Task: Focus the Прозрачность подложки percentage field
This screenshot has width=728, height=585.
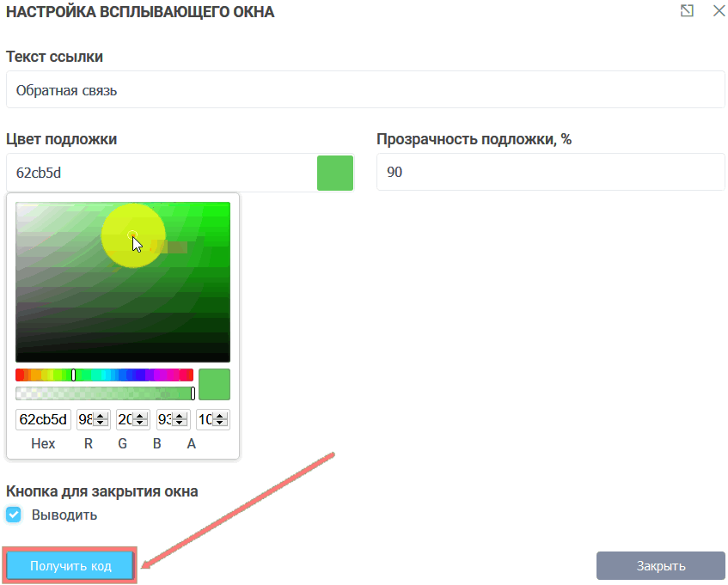Action: (549, 172)
